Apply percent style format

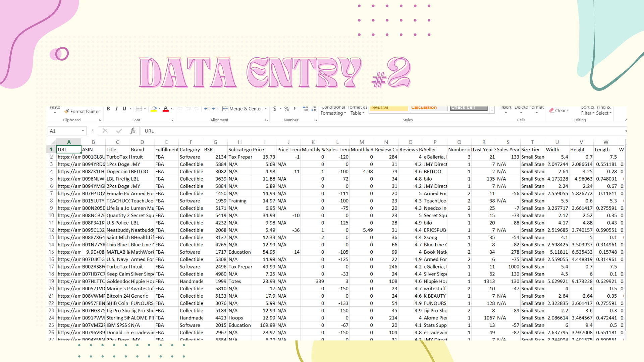tap(287, 109)
